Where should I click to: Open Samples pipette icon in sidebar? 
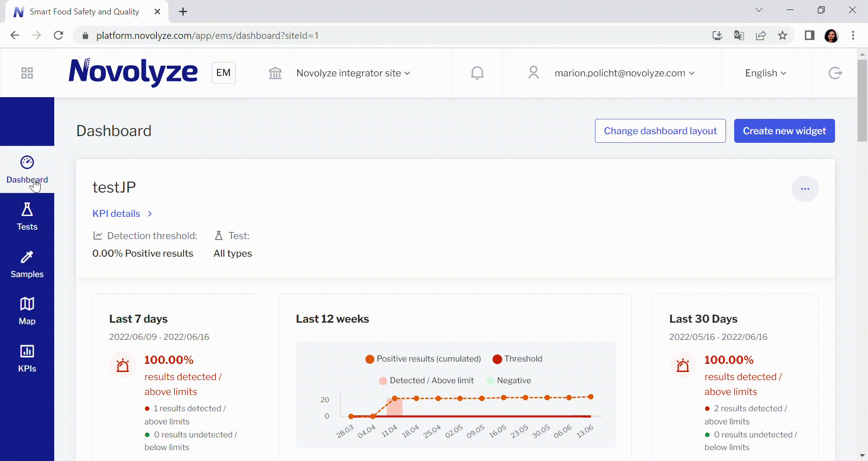pyautogui.click(x=27, y=257)
